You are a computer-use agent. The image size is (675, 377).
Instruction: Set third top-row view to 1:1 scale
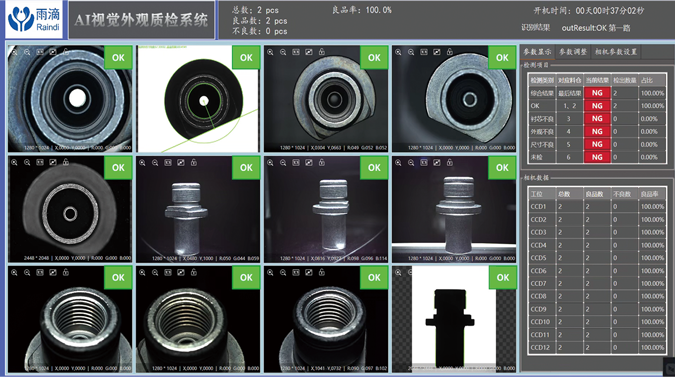(296, 52)
